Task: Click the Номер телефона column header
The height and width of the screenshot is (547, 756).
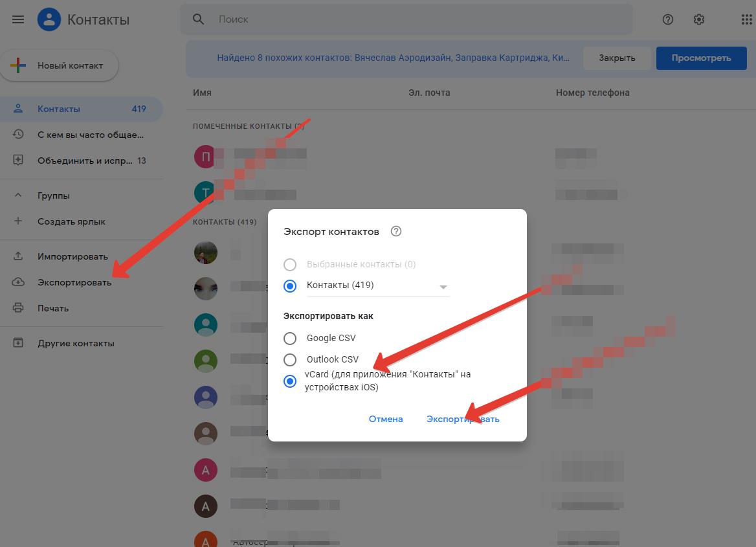Action: pos(592,93)
